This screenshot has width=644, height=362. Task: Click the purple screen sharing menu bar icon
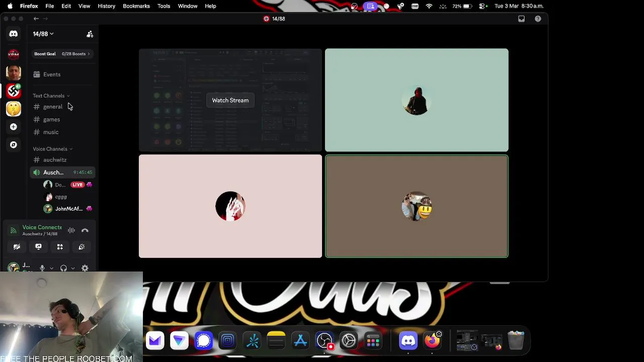371,6
